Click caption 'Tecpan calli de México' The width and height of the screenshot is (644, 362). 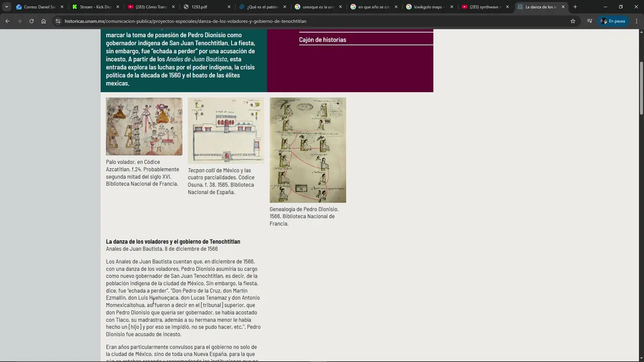(x=221, y=181)
